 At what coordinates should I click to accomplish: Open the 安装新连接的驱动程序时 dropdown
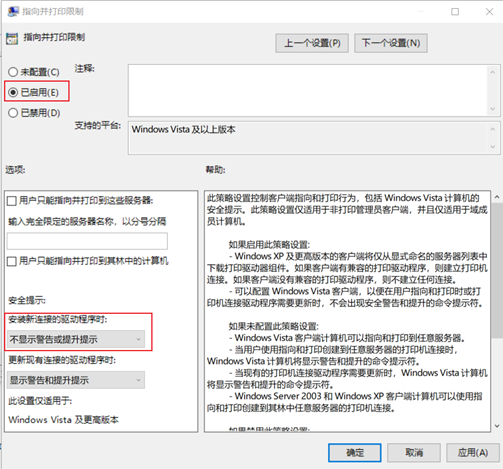pos(76,339)
